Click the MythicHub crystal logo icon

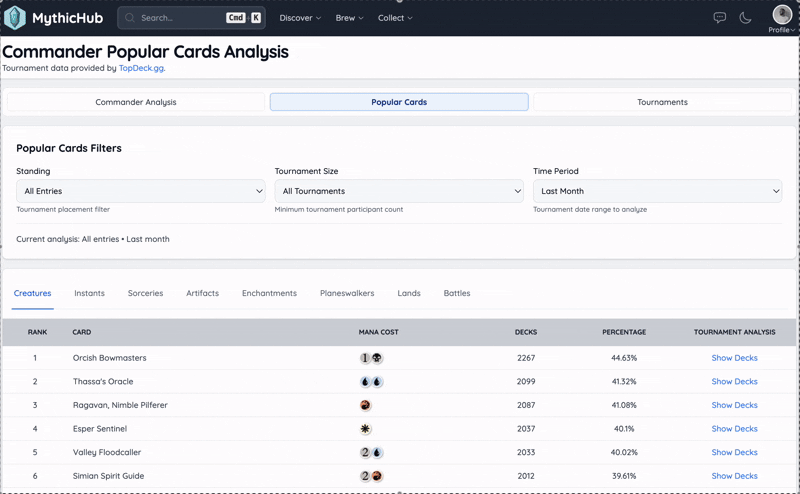coord(15,18)
